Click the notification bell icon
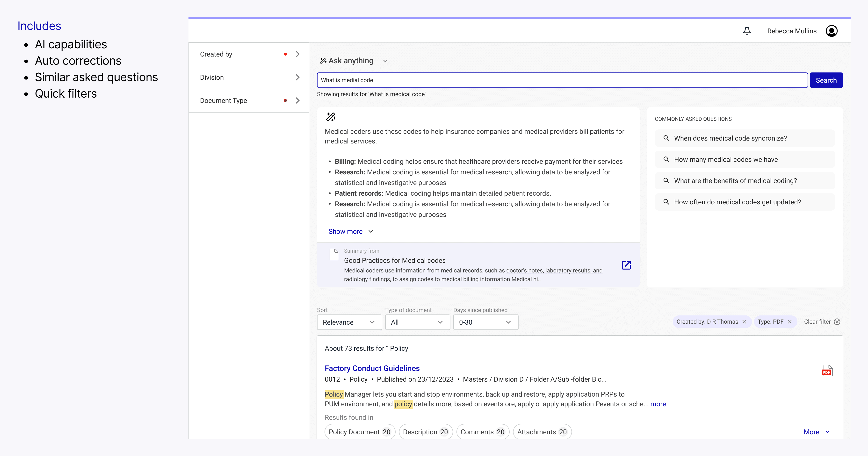The width and height of the screenshot is (868, 456). (747, 31)
